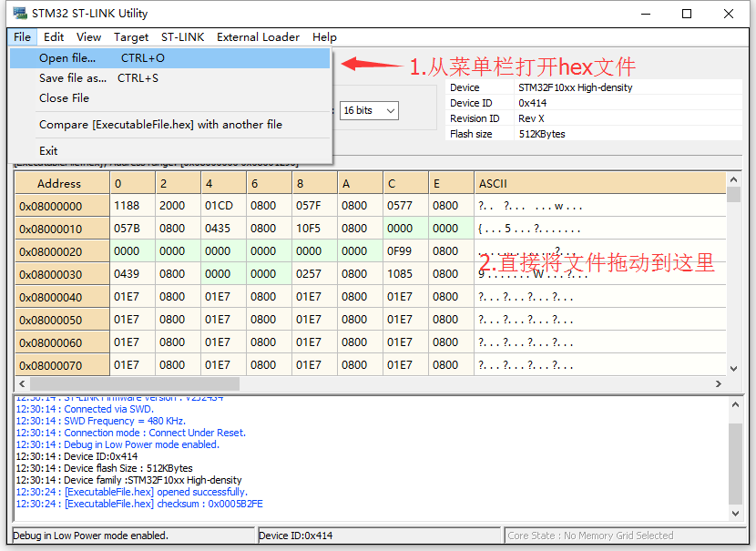Open the External Loader menu
Screen dimensions: 756x551
tap(258, 37)
